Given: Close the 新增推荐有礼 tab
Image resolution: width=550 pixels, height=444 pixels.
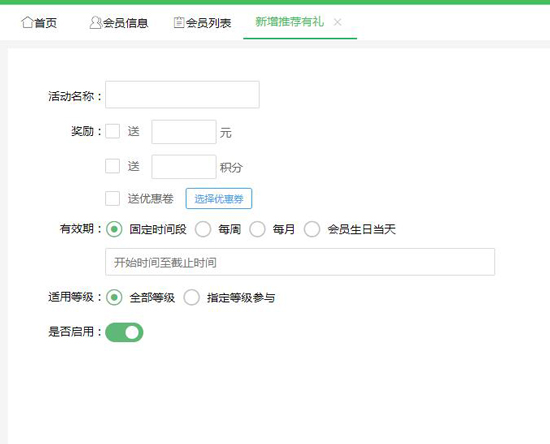Looking at the screenshot, I should tap(337, 22).
